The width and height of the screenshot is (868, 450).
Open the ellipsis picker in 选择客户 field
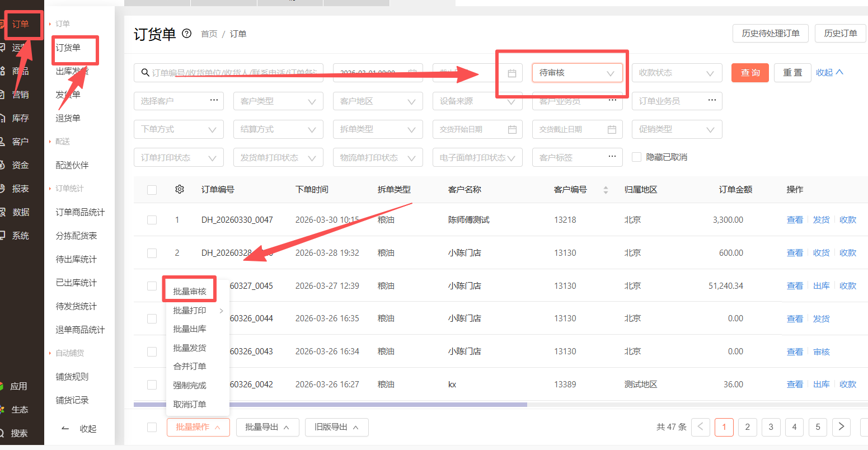pyautogui.click(x=214, y=100)
